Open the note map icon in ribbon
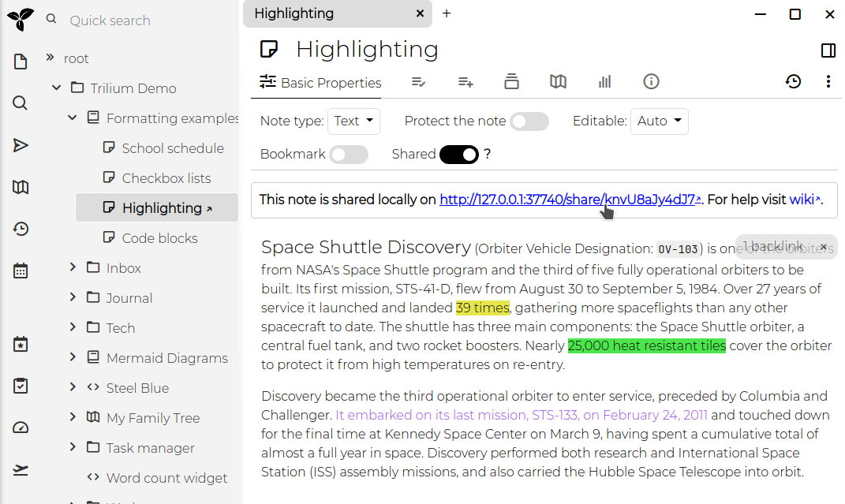 pyautogui.click(x=558, y=82)
